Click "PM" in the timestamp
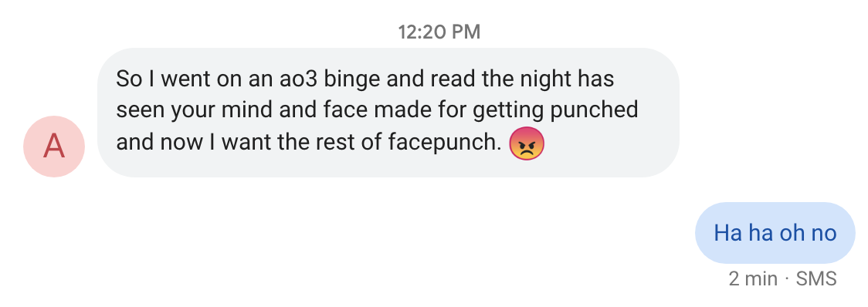The width and height of the screenshot is (868, 307). [466, 32]
